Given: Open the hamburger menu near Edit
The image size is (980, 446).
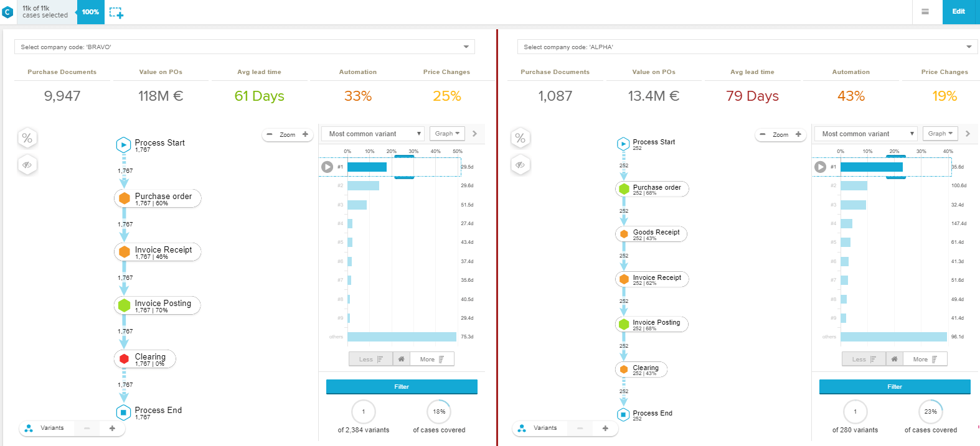Looking at the screenshot, I should [925, 12].
